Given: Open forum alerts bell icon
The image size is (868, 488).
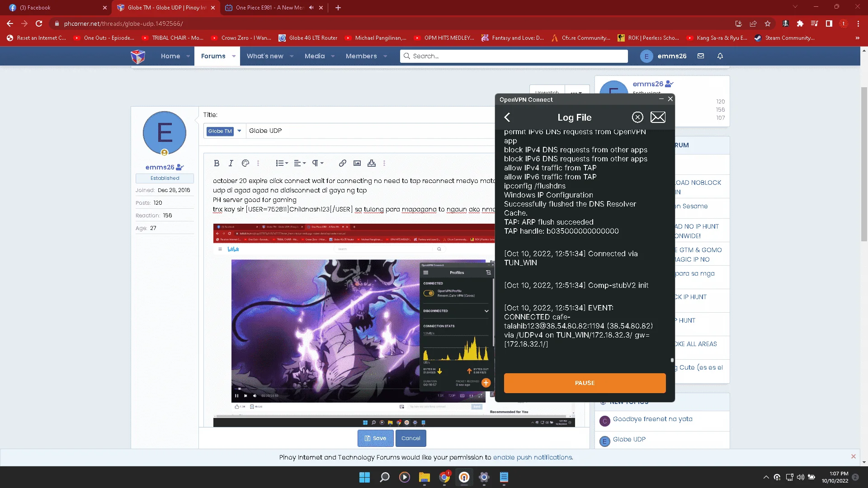Looking at the screenshot, I should [x=720, y=56].
